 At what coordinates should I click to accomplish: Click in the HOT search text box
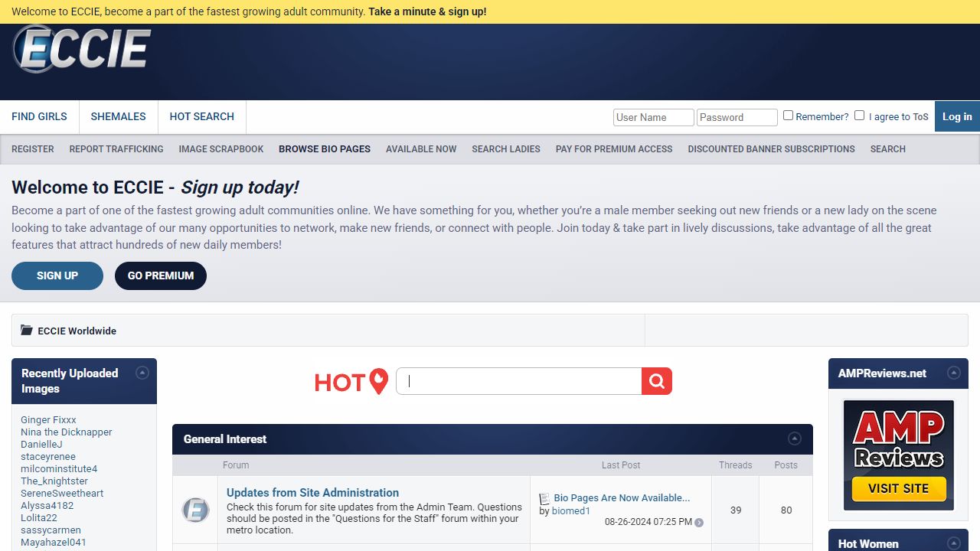tap(518, 381)
